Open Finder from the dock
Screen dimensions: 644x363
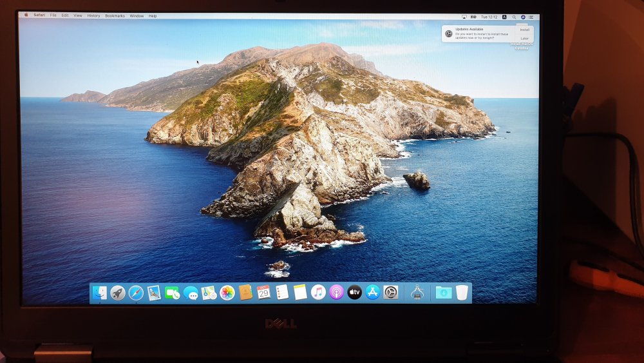click(100, 293)
